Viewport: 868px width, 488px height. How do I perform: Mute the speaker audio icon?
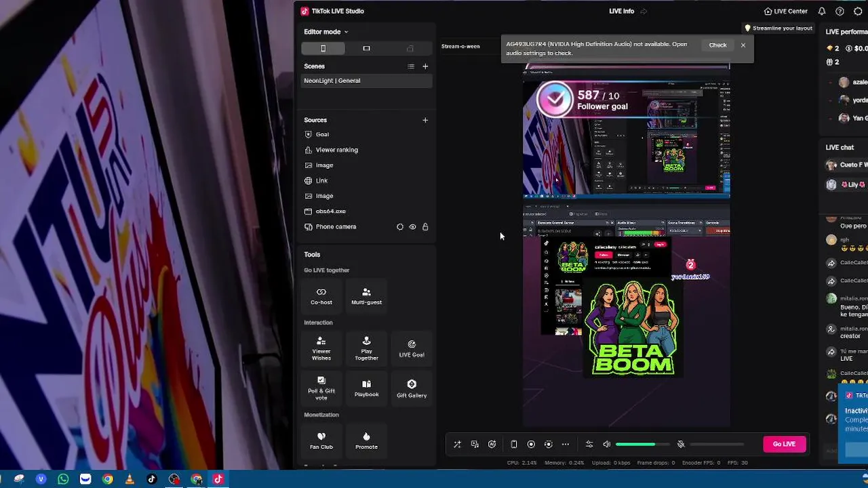click(x=607, y=445)
